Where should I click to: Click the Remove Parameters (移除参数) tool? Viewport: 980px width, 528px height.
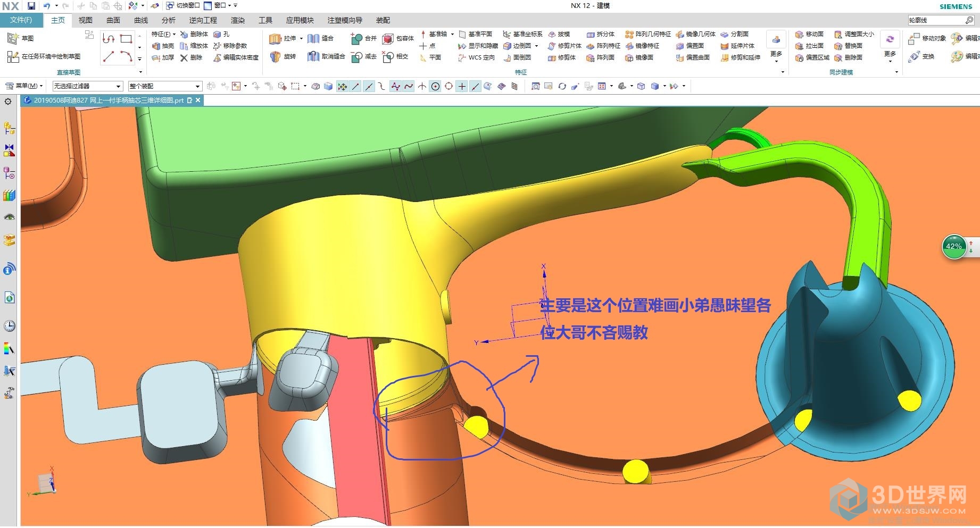pyautogui.click(x=230, y=46)
